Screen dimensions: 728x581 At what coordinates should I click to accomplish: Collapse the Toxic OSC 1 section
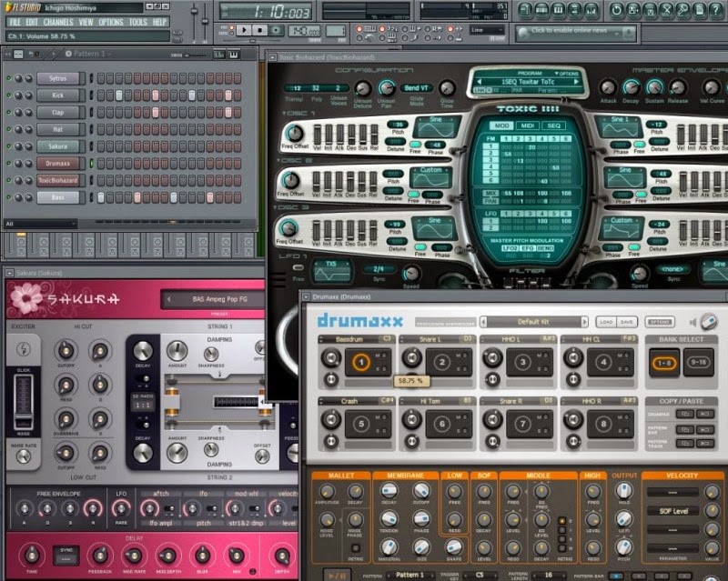coord(284,113)
